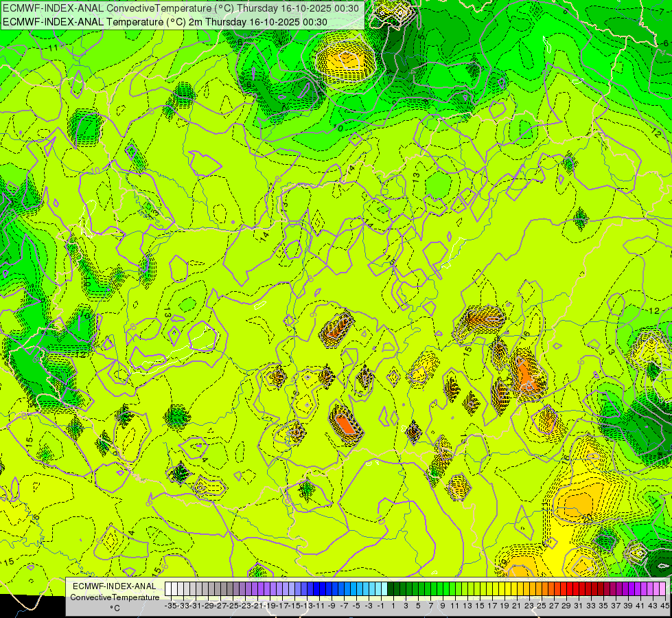Image resolution: width=672 pixels, height=618 pixels.
Task: Select the darkest green swatch above legend value 1
Action: pyautogui.click(x=391, y=588)
